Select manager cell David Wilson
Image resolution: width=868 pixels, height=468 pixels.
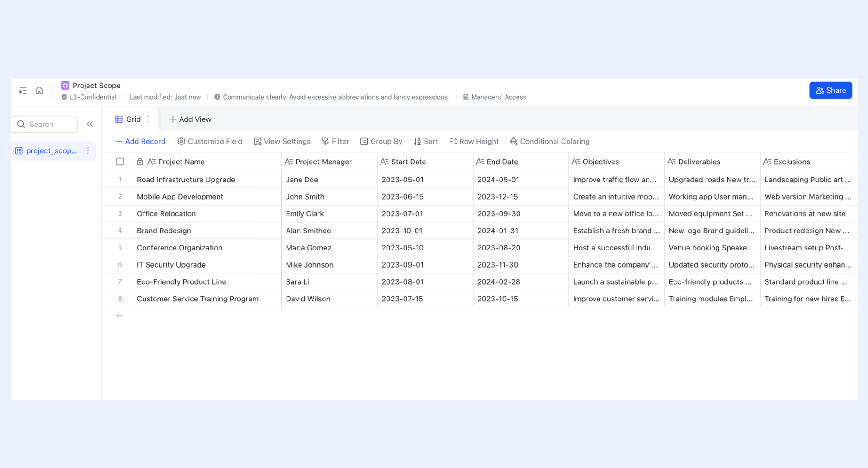click(x=329, y=299)
